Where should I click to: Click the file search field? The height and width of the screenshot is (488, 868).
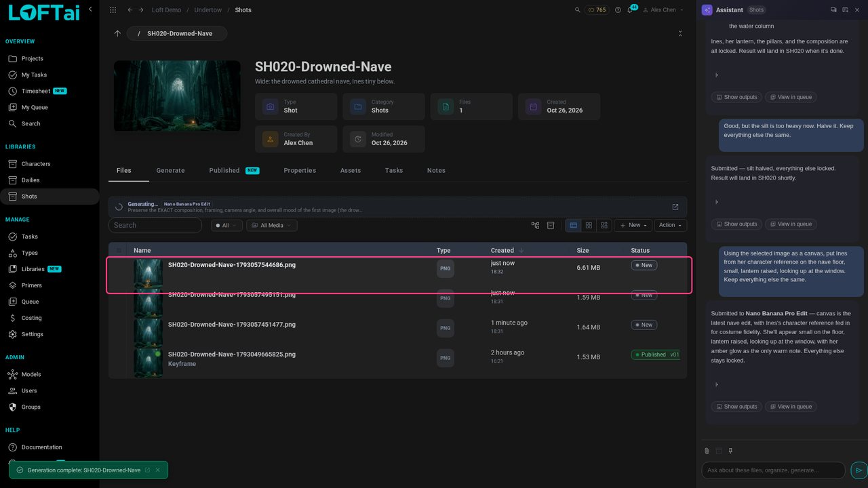(155, 225)
